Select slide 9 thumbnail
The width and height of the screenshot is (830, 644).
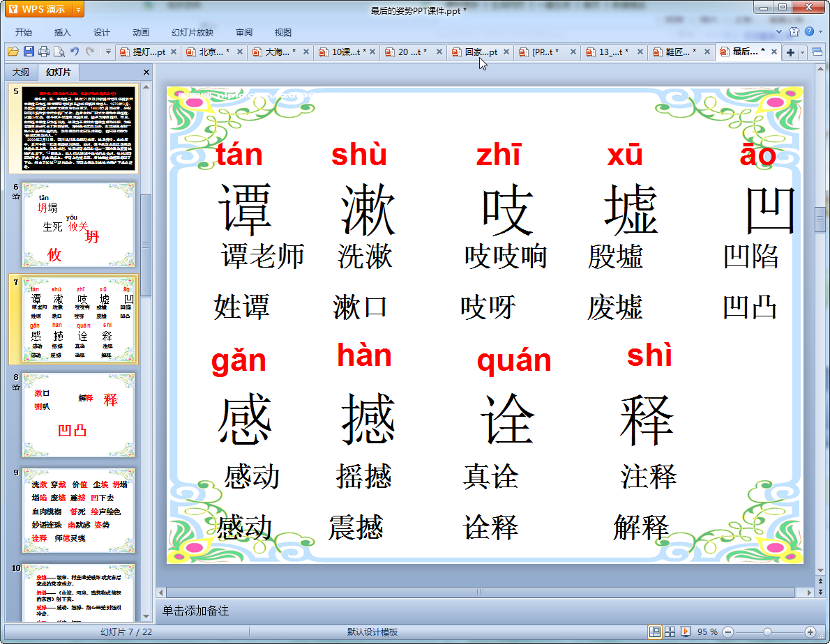click(78, 510)
